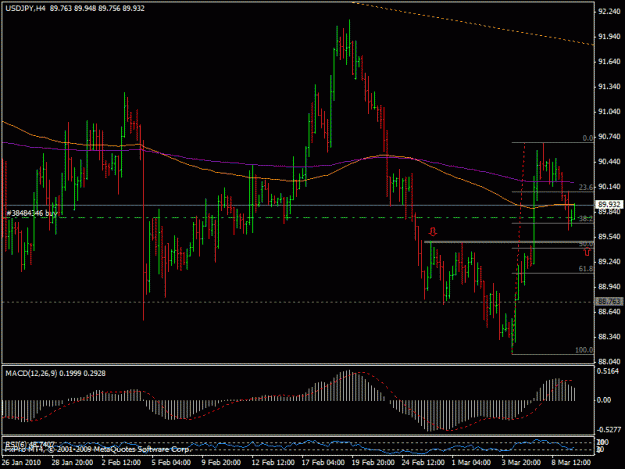Click price axis value 92.240

(609, 12)
